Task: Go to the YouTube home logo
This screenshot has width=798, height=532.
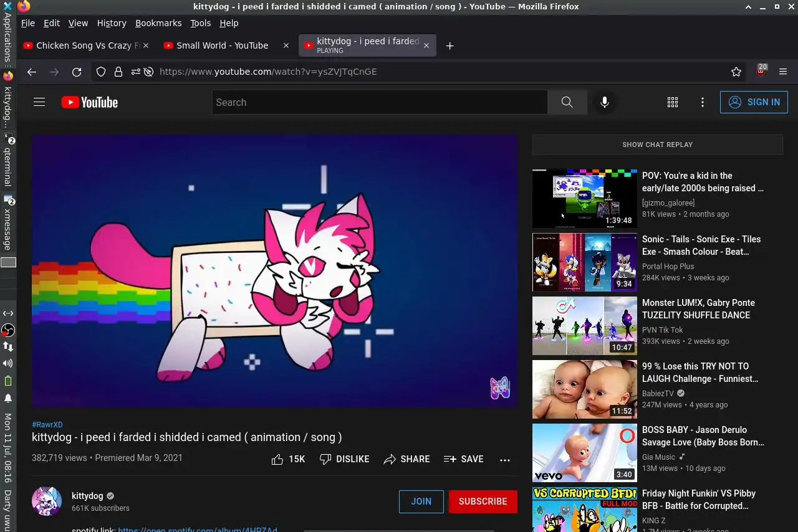Action: coord(90,102)
